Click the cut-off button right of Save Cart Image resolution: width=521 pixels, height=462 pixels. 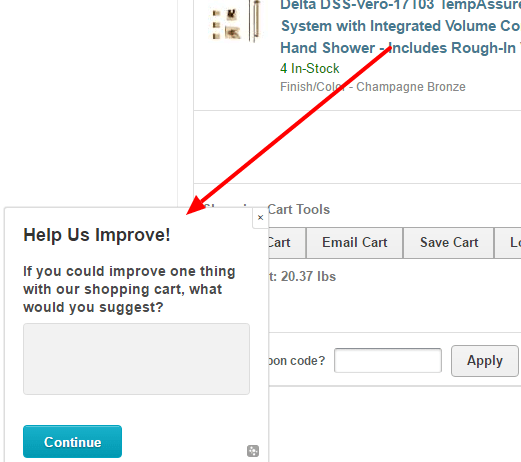tap(508, 243)
